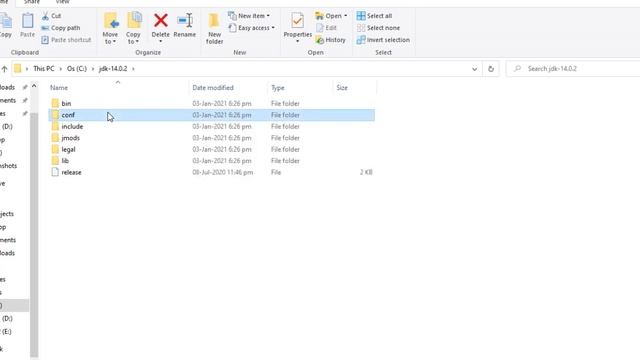Select the (E:) drive in navigation pane
The height and width of the screenshot is (360, 640).
(x=7, y=331)
